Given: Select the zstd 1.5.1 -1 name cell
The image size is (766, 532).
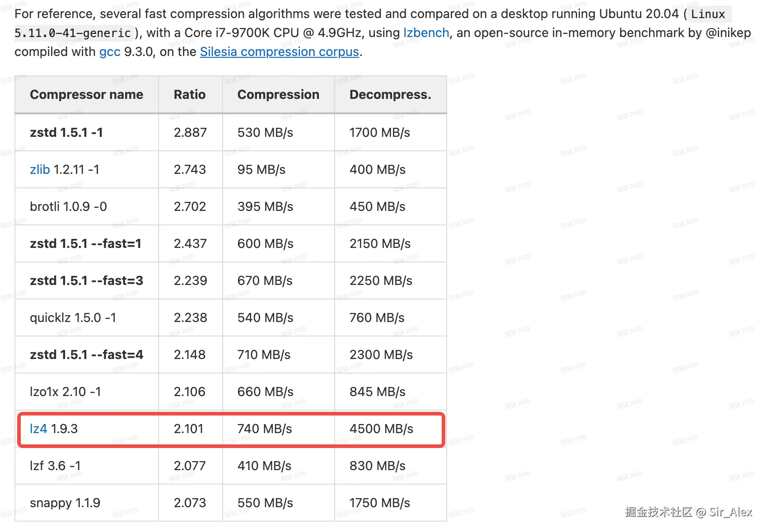Looking at the screenshot, I should (66, 133).
